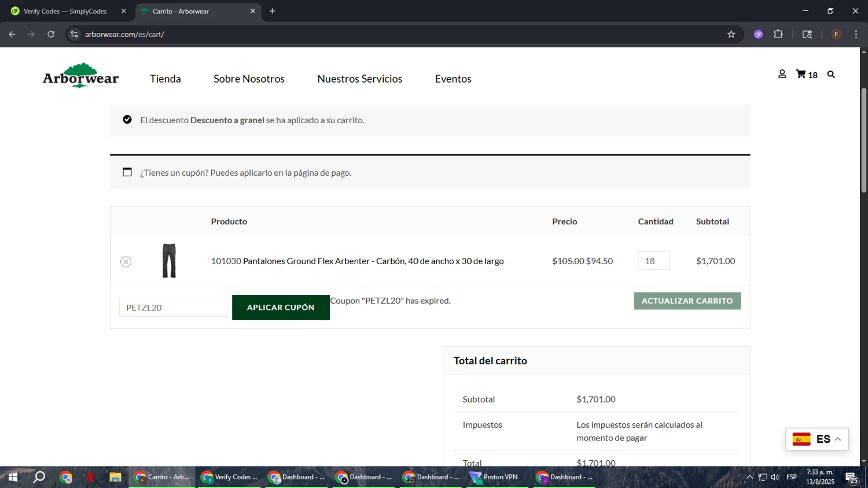Go back to the previous page

point(12,34)
